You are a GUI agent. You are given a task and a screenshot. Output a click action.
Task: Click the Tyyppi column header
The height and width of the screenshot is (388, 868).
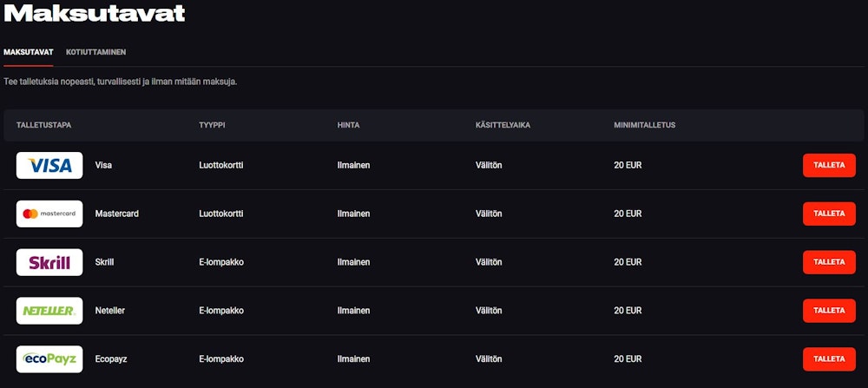click(212, 125)
